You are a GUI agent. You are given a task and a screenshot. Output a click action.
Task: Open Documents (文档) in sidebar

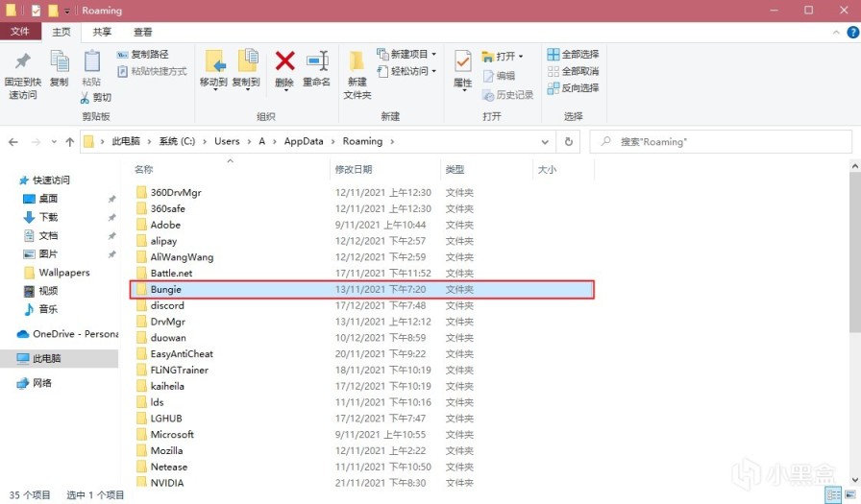[x=40, y=236]
